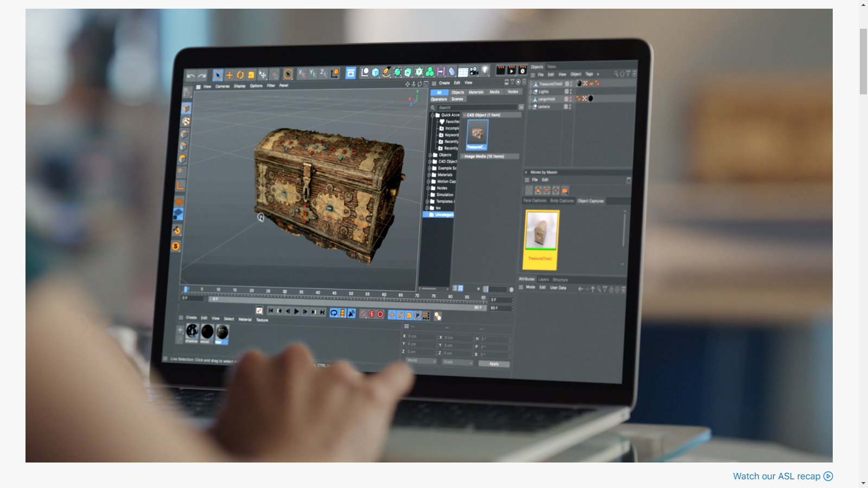868x488 pixels.
Task: Click Render to Picture Viewer clapboard
Action: click(x=512, y=70)
